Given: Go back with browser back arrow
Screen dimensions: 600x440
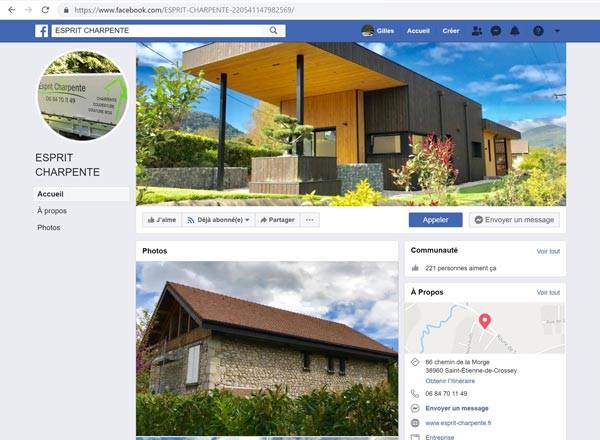Looking at the screenshot, I should [x=11, y=10].
